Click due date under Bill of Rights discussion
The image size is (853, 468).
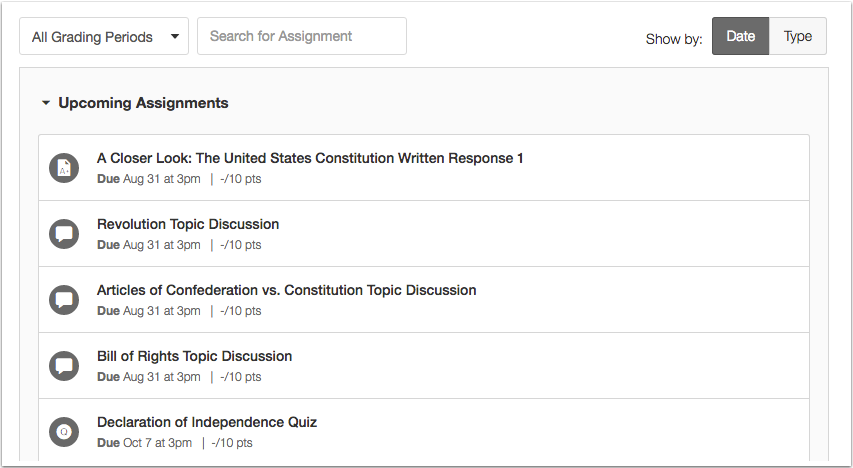[x=161, y=377]
